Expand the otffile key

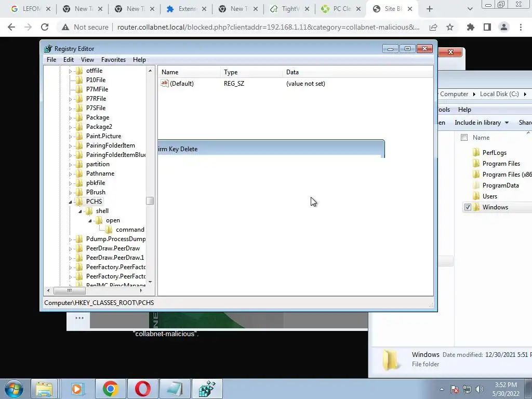70,71
